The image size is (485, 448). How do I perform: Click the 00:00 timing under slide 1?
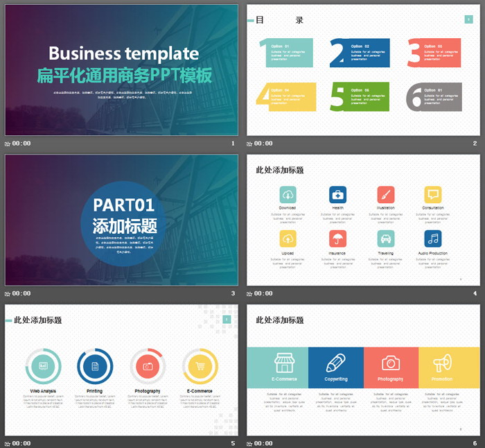21,144
